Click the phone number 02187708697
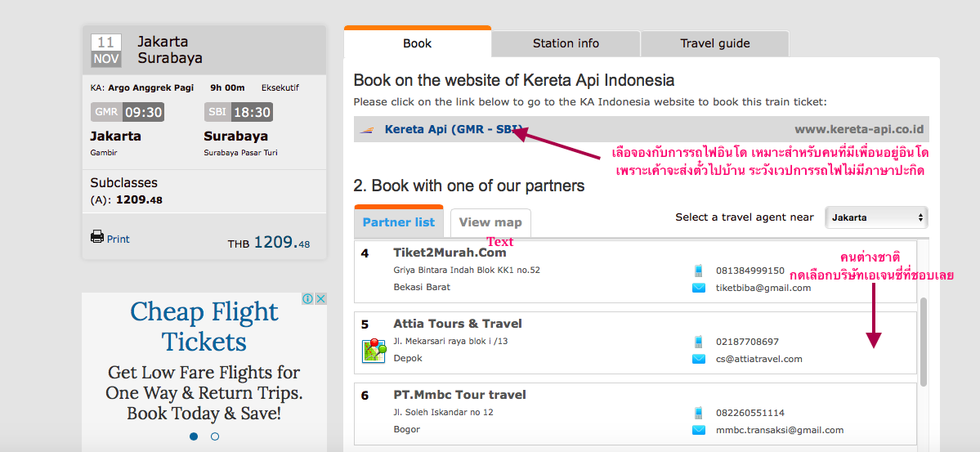This screenshot has height=452, width=980. click(x=748, y=342)
